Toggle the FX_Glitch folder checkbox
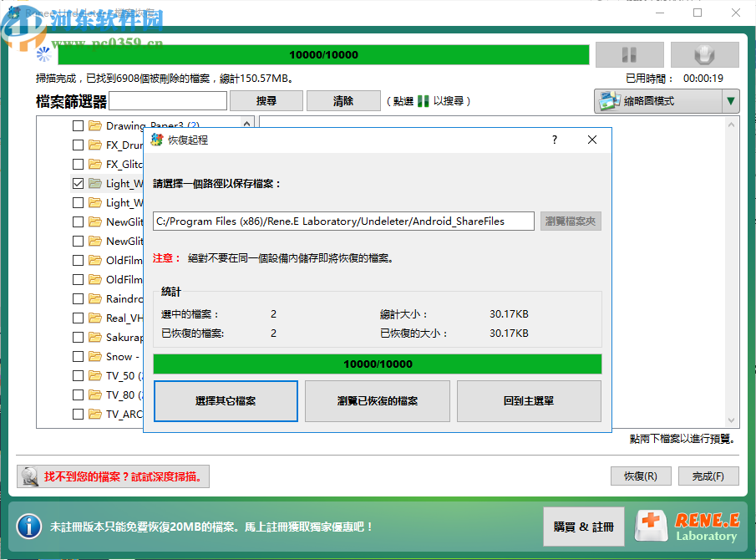 coord(78,165)
